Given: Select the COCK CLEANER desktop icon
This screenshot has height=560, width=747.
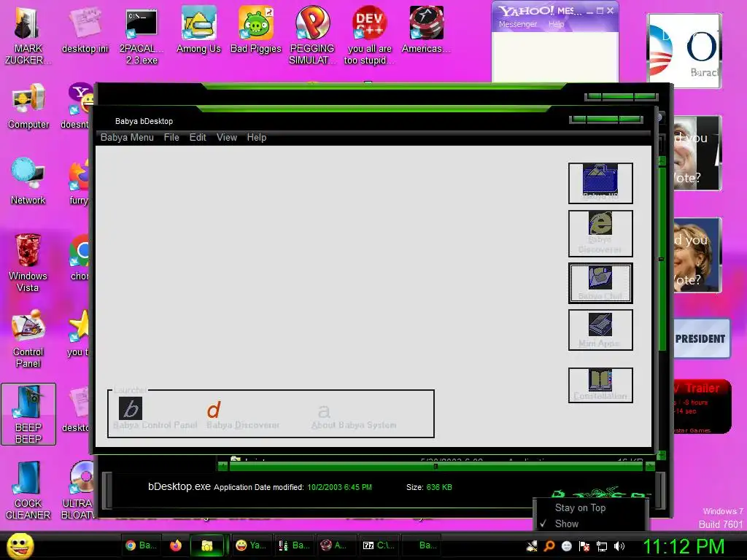Looking at the screenshot, I should pyautogui.click(x=28, y=490).
